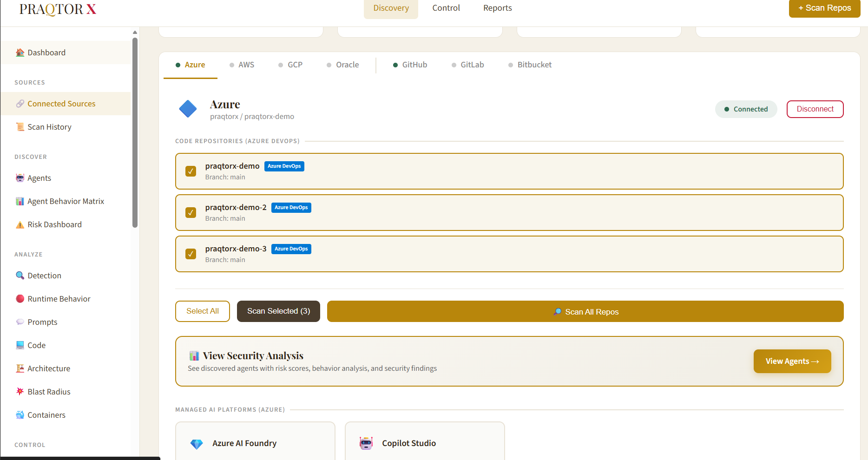The width and height of the screenshot is (868, 460).
Task: Open Architecture icon in sidebar
Action: [x=20, y=368]
